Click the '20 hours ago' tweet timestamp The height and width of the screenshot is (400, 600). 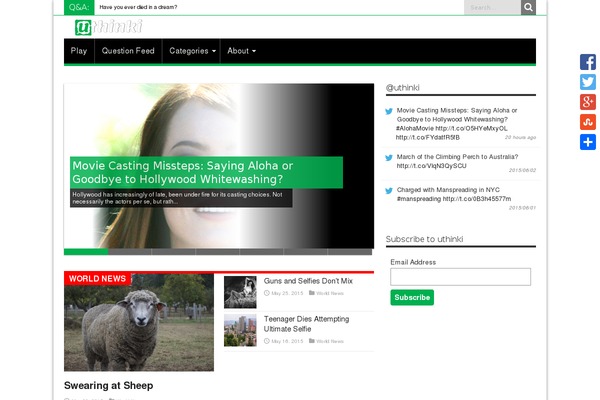click(x=520, y=137)
